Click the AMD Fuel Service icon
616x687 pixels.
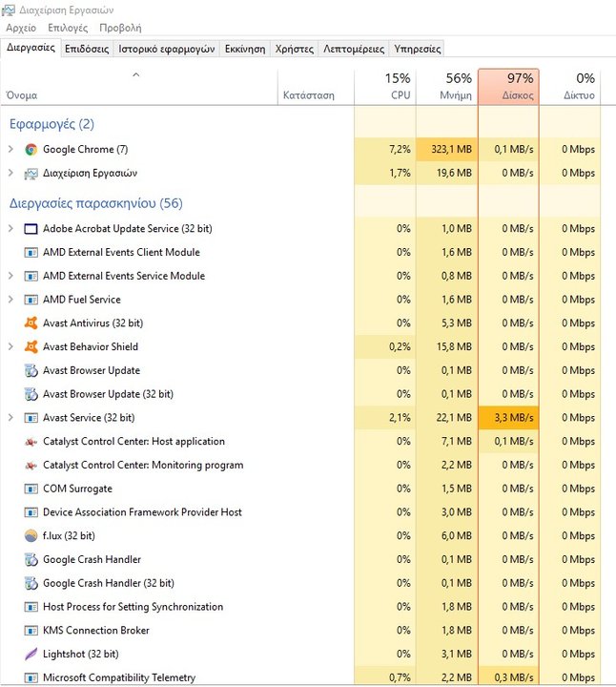point(31,300)
